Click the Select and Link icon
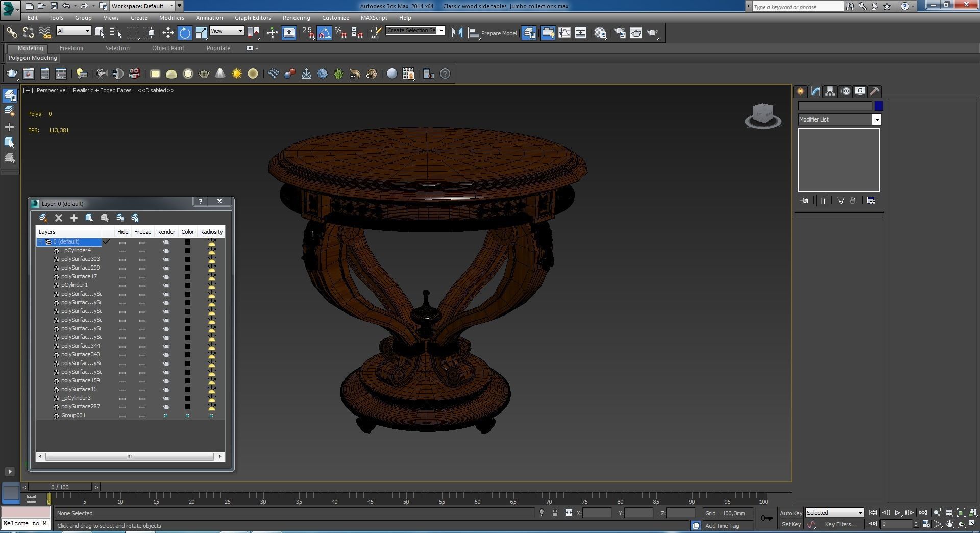This screenshot has width=980, height=533. [x=11, y=33]
